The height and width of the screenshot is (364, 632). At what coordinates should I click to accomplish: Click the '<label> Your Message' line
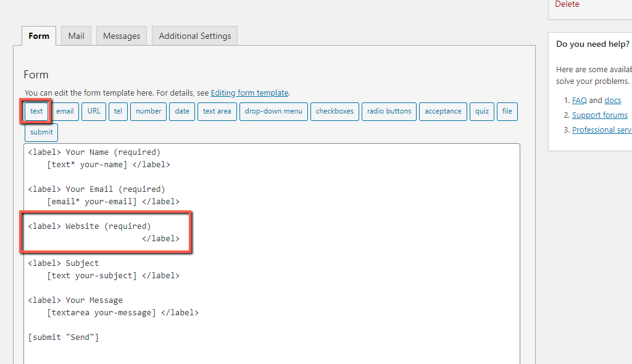point(75,300)
